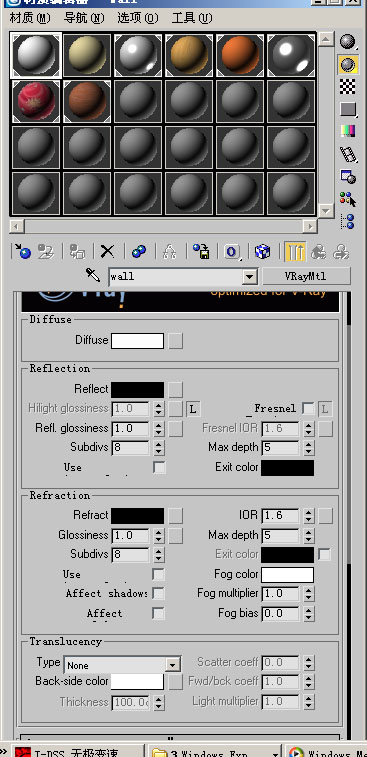Click Put Material to Scene icon
The height and width of the screenshot is (757, 367).
(46, 251)
